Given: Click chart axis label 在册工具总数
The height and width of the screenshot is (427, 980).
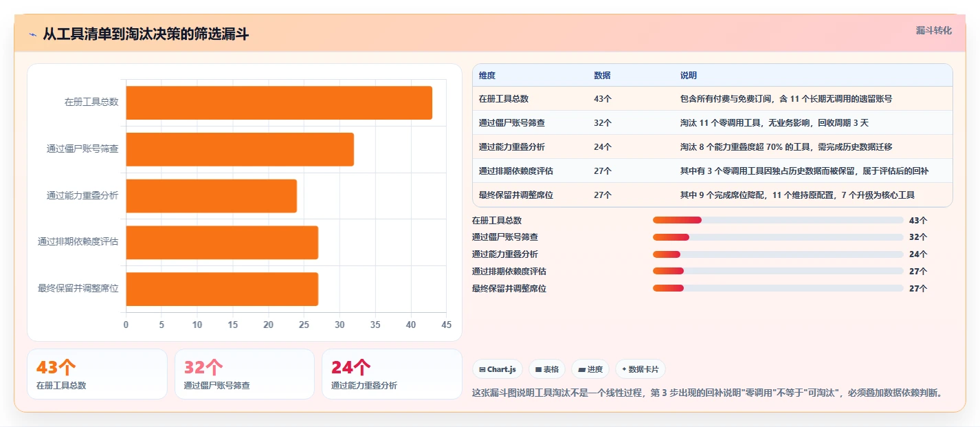Looking at the screenshot, I should tap(91, 102).
